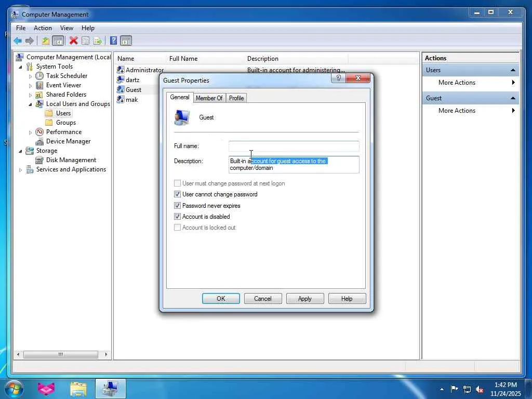Open the Action menu
This screenshot has width=532, height=399.
click(x=43, y=28)
